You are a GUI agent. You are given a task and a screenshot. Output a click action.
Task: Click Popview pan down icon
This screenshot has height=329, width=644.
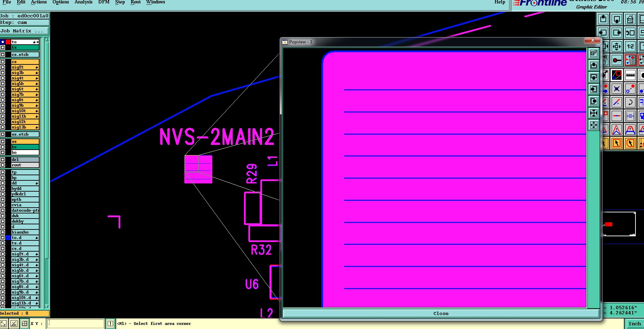click(594, 77)
